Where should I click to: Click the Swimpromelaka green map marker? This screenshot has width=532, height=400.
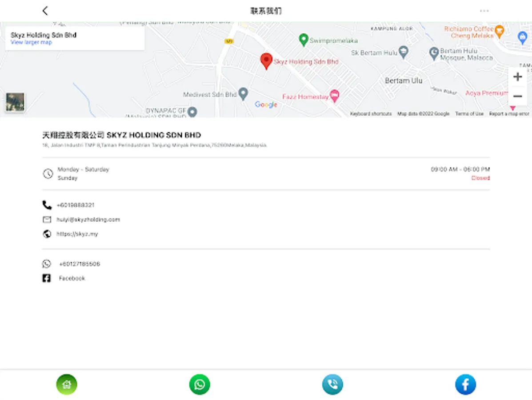pyautogui.click(x=303, y=40)
